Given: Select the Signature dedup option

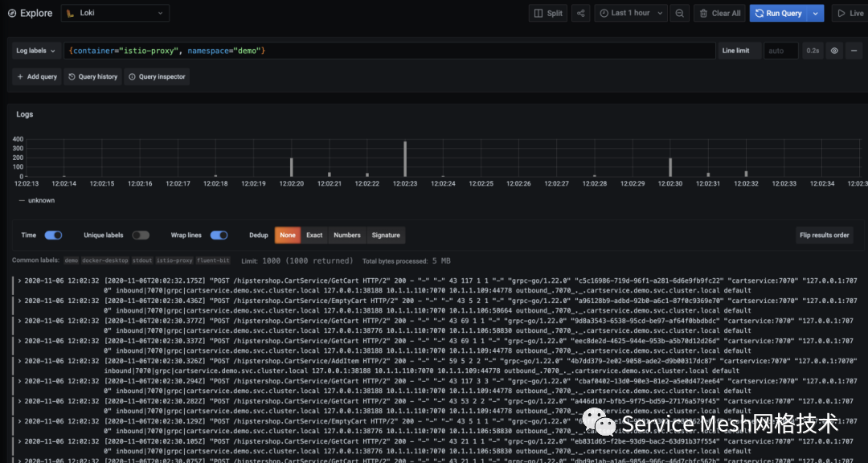Looking at the screenshot, I should click(x=386, y=236).
